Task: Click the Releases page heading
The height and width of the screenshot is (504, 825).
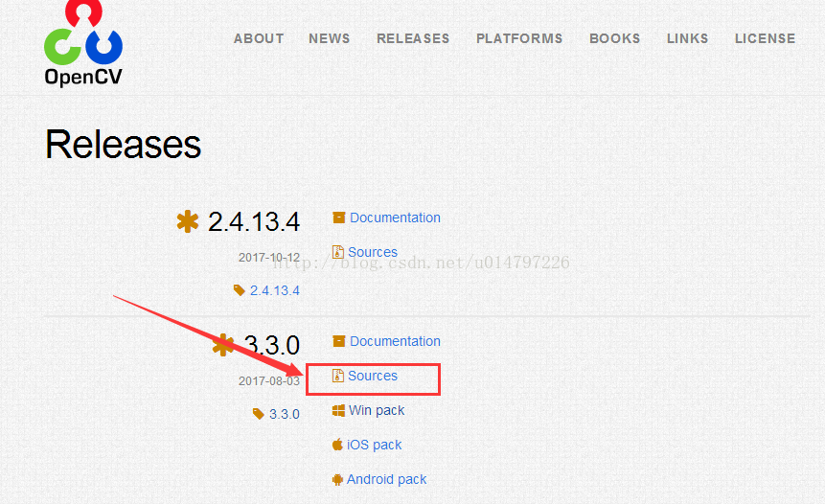Action: tap(123, 144)
